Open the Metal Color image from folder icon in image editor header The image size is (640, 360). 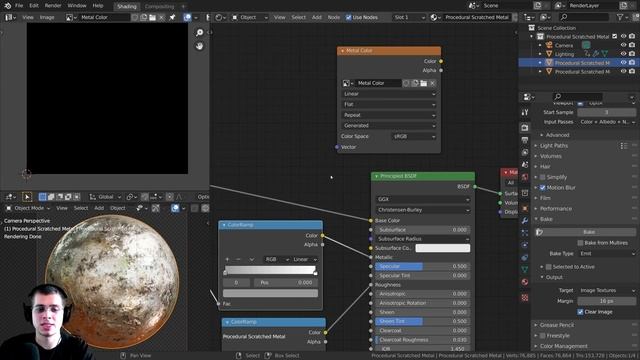(x=153, y=18)
